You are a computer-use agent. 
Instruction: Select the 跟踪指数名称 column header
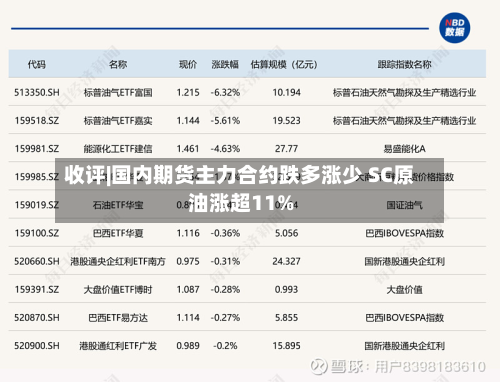(404, 64)
